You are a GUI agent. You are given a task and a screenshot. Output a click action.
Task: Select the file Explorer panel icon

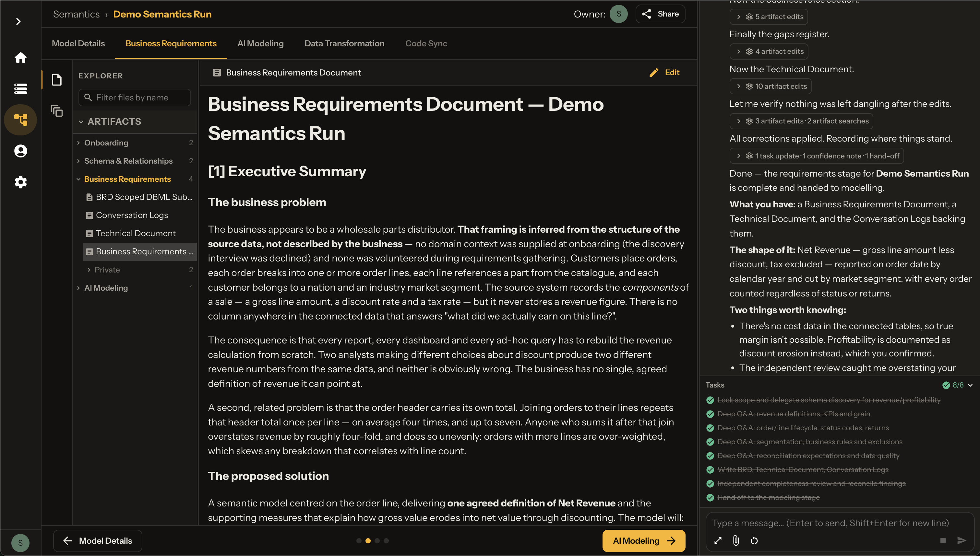(x=56, y=80)
